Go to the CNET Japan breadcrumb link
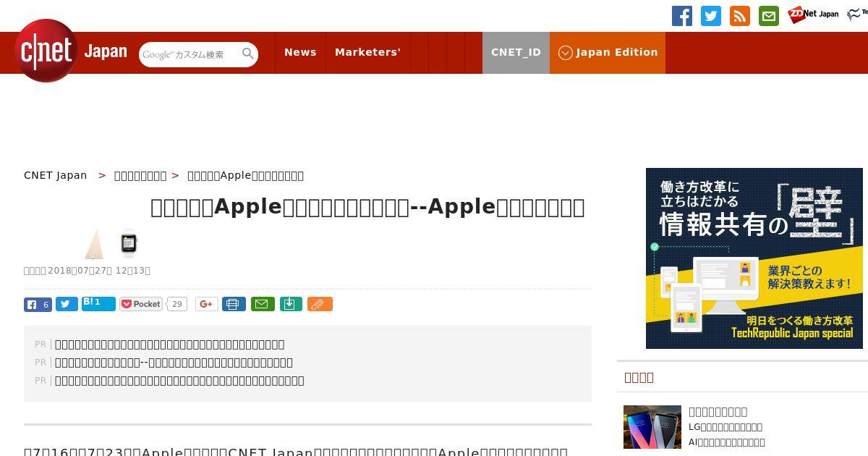The image size is (868, 456). tap(55, 175)
